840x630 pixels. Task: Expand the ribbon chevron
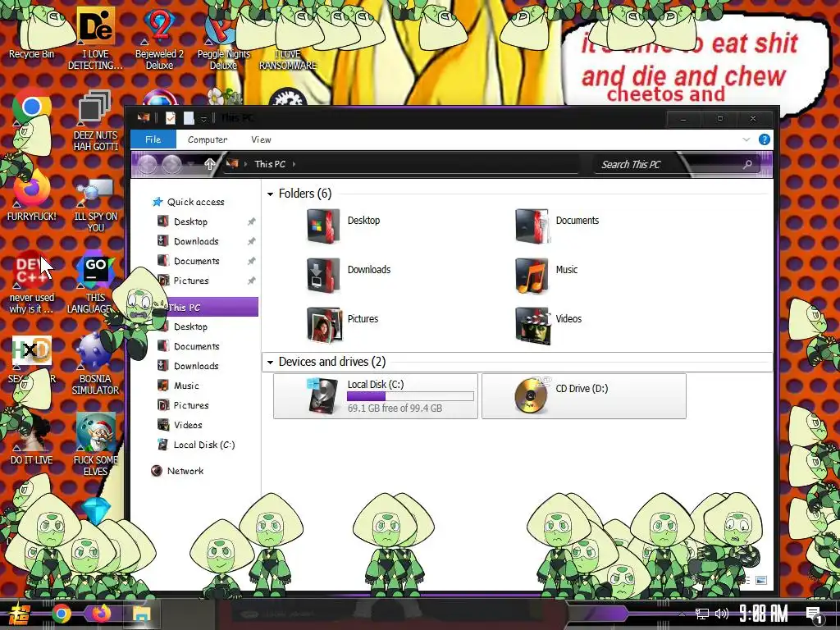[746, 139]
